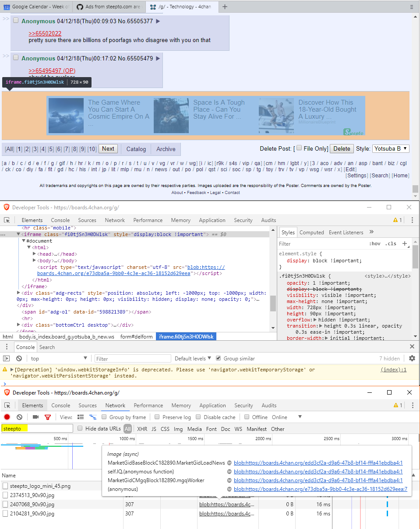Open the Computed tab in the styles pane
420x529 pixels.
312,233
